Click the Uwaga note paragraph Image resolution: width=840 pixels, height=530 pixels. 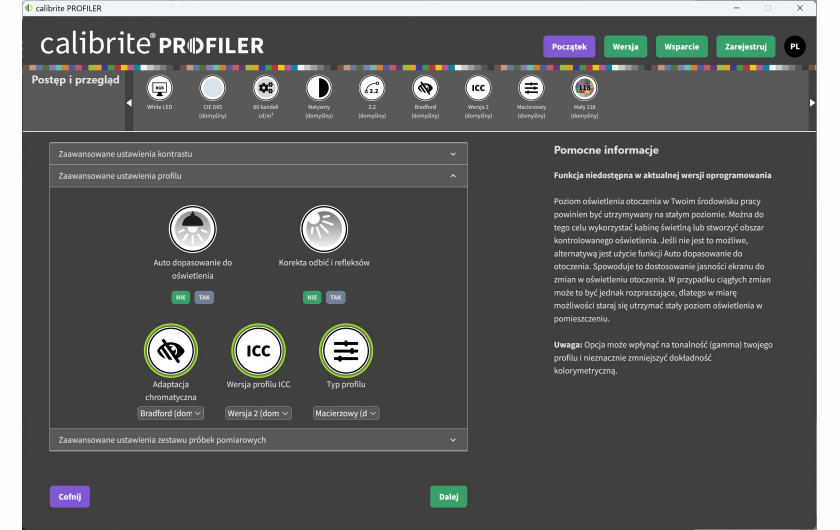click(663, 357)
